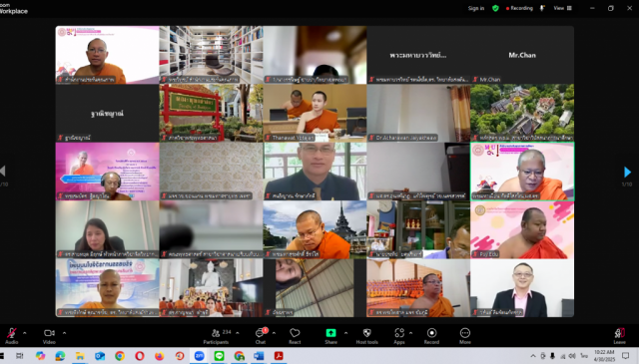Go to next page of video gallery
This screenshot has width=639, height=364.
(x=627, y=173)
